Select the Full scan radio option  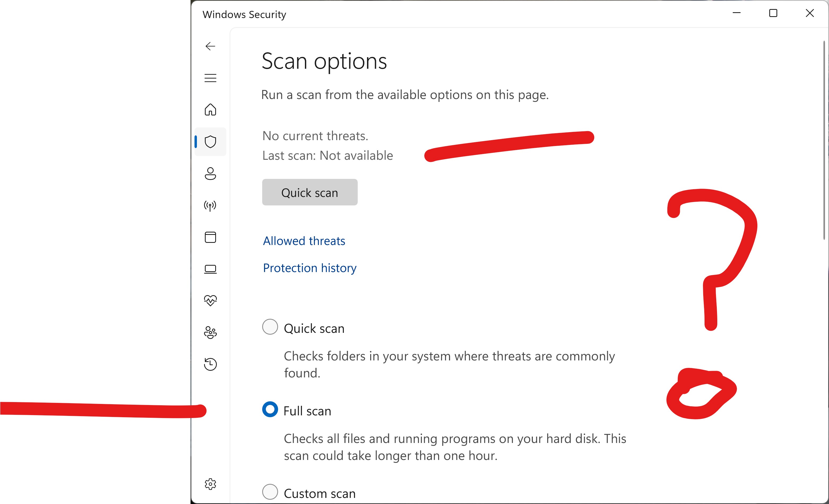coord(270,410)
